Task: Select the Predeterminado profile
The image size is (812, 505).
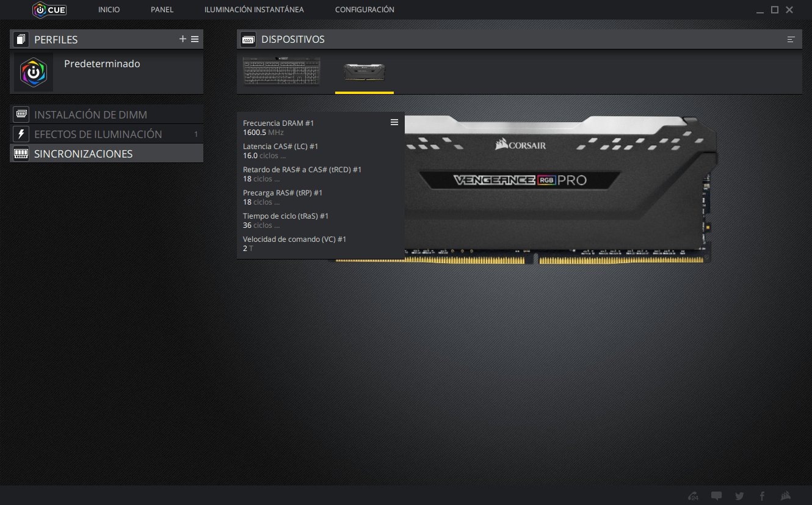Action: pyautogui.click(x=107, y=72)
